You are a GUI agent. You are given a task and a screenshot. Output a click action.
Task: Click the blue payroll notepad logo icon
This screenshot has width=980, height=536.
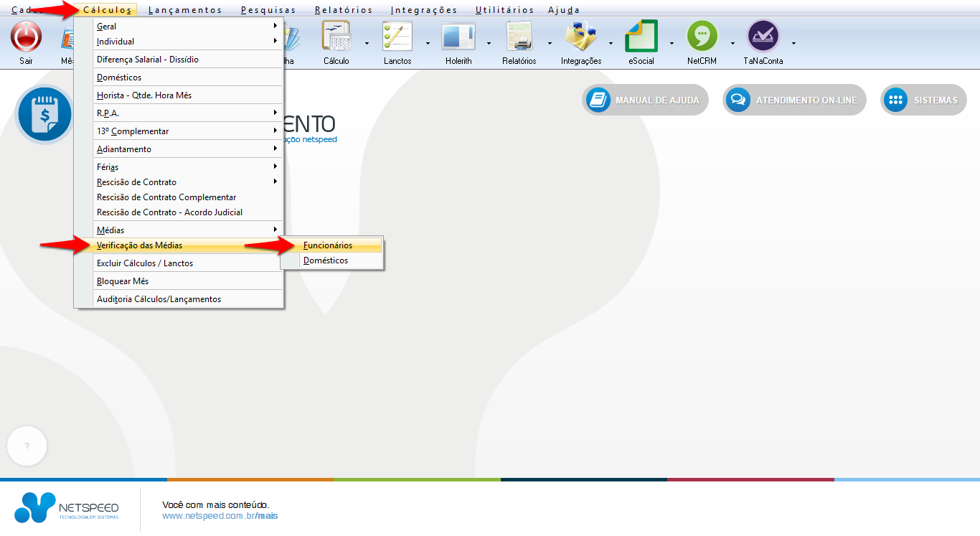pyautogui.click(x=44, y=114)
